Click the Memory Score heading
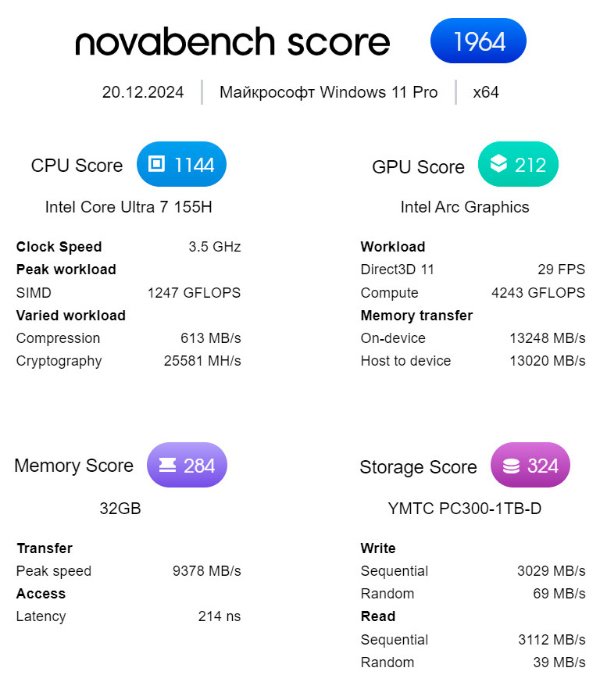The image size is (600, 700). (73, 466)
